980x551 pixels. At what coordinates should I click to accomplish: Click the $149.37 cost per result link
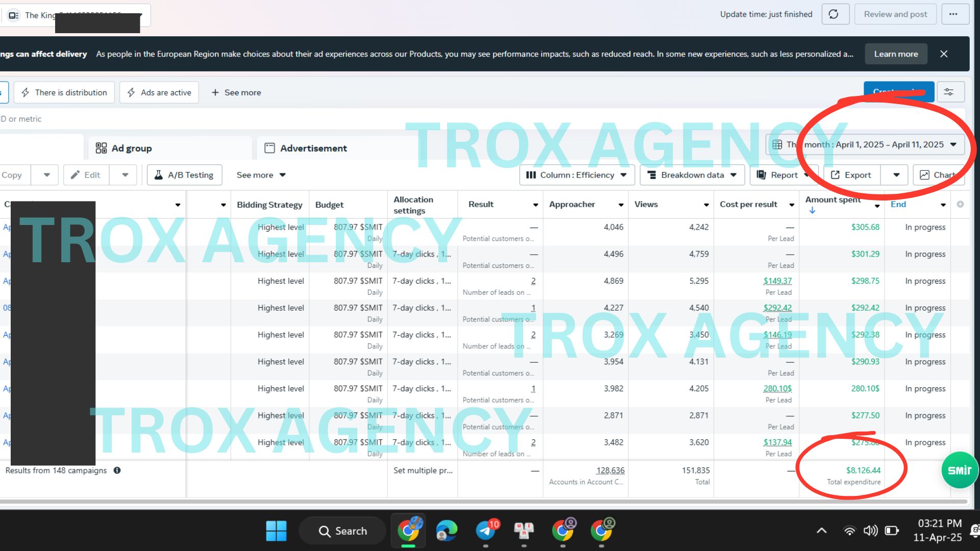(x=777, y=281)
